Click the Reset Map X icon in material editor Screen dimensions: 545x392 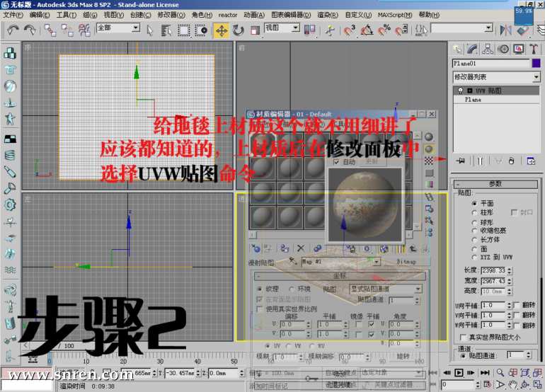click(x=301, y=248)
